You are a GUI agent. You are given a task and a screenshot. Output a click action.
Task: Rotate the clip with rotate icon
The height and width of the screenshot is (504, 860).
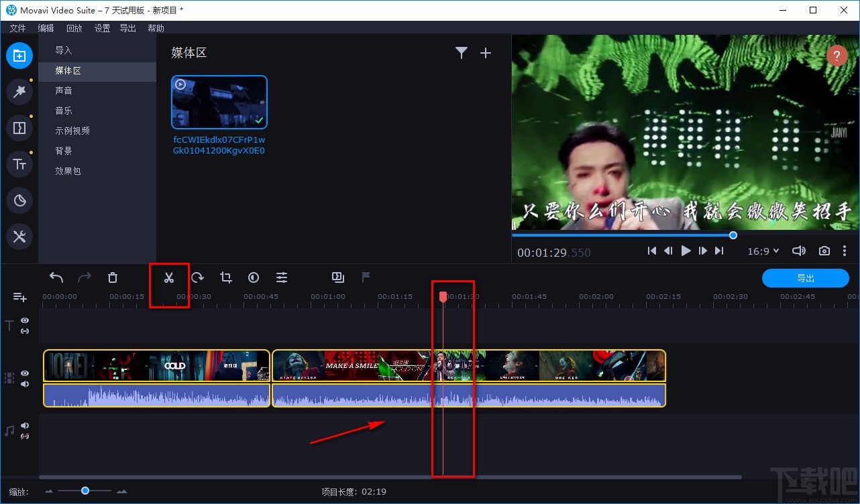pos(197,277)
